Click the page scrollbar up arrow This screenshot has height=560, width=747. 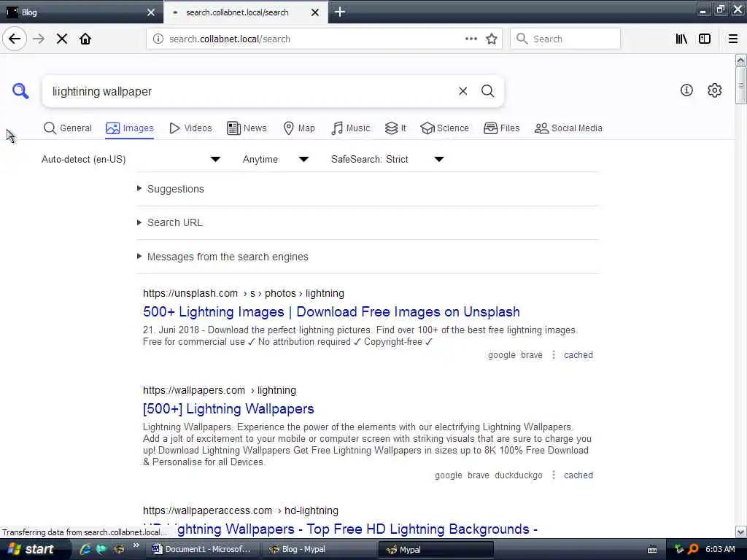740,60
